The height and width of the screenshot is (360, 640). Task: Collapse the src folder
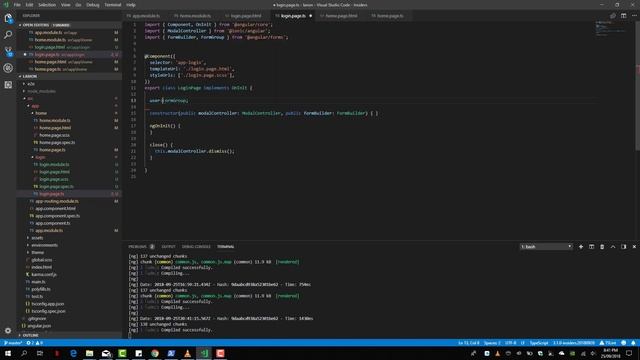tap(29, 98)
